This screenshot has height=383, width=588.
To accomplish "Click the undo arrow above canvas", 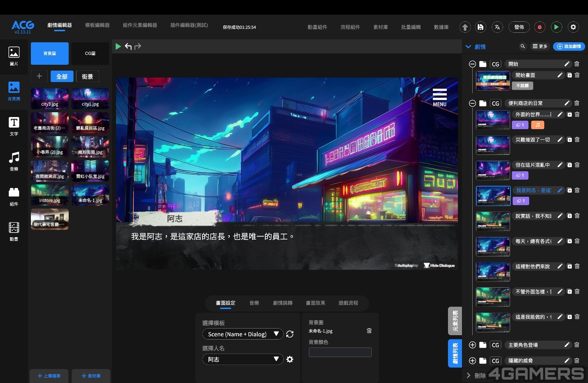I will [x=128, y=46].
